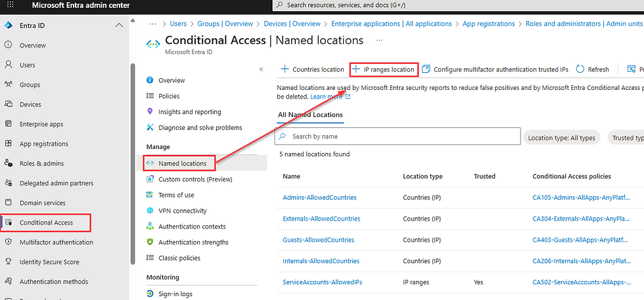Viewport: 644px width, 300px height.
Task: Click the Domain services icon
Action: tap(8, 203)
